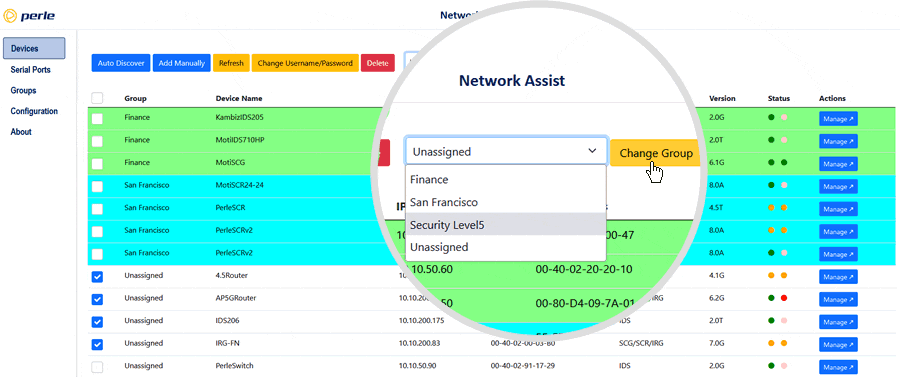Uncheck the IDS206 row checkbox
Image resolution: width=900 pixels, height=377 pixels.
click(x=98, y=322)
